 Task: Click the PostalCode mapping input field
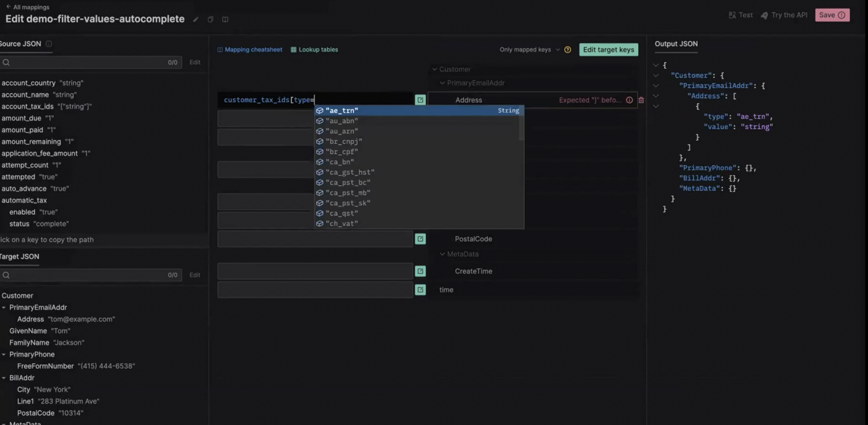coord(315,239)
